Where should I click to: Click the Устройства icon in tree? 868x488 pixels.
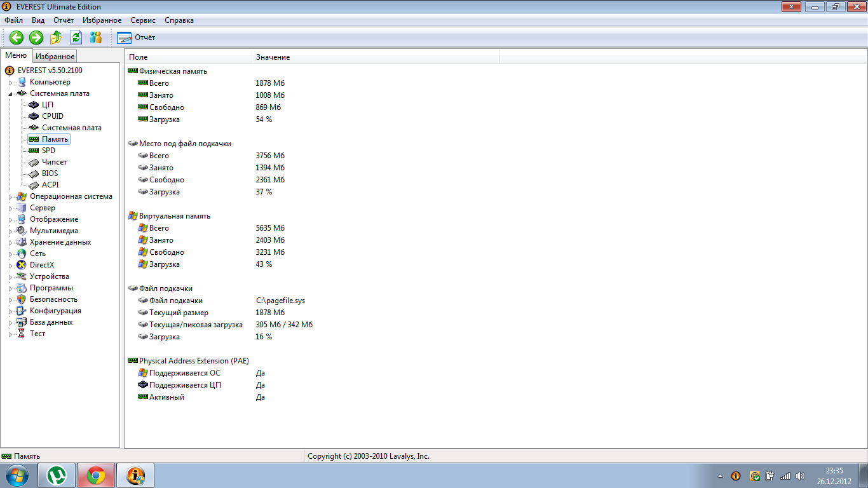click(22, 276)
